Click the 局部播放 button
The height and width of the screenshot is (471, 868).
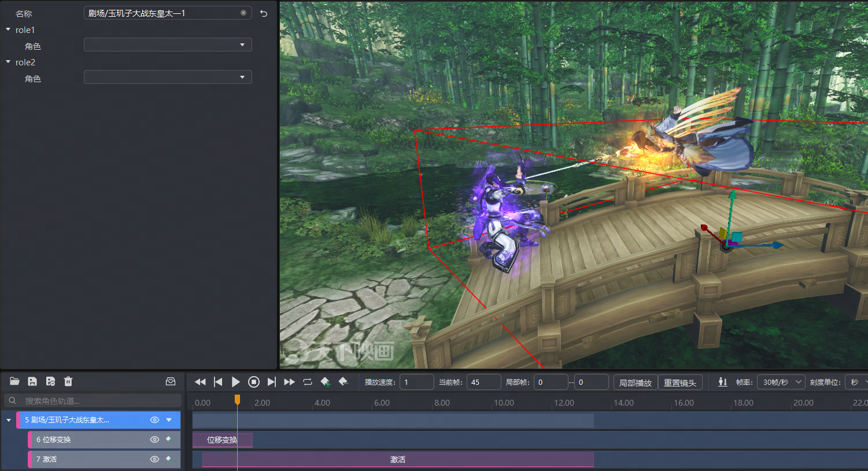click(x=636, y=382)
